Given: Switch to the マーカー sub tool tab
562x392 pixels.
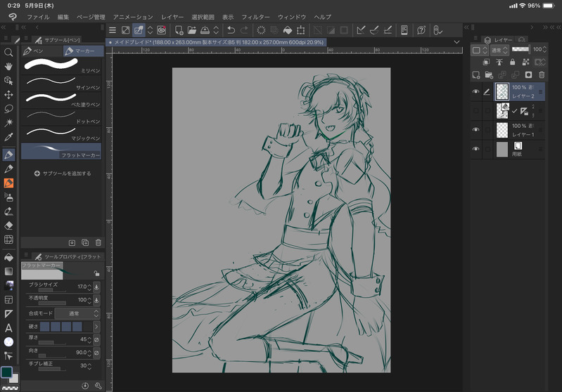Looking at the screenshot, I should click(82, 51).
